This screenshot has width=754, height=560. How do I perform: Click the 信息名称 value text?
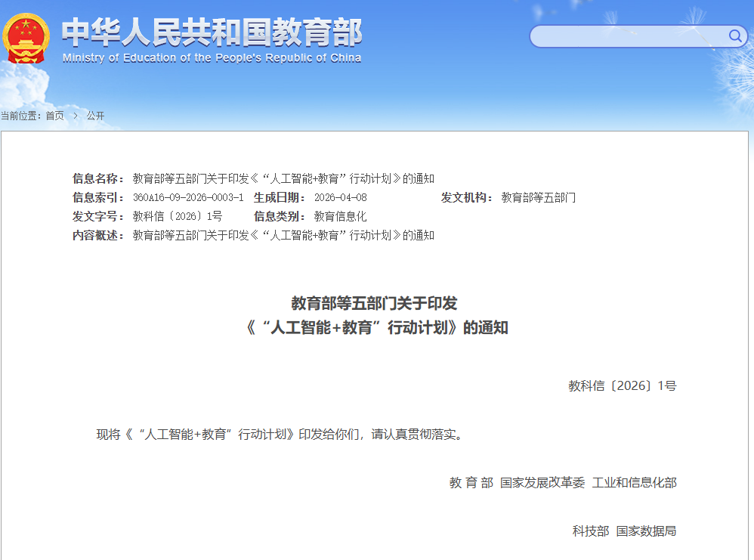283,178
